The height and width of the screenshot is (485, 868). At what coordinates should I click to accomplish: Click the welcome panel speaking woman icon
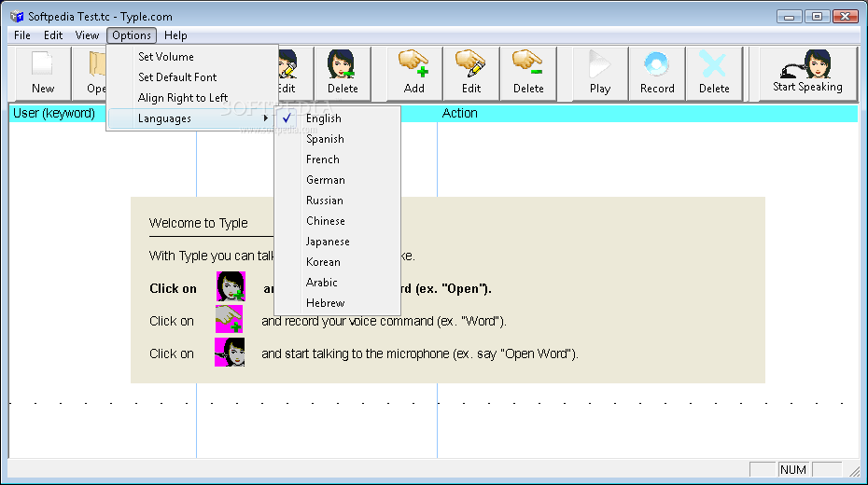pyautogui.click(x=230, y=353)
